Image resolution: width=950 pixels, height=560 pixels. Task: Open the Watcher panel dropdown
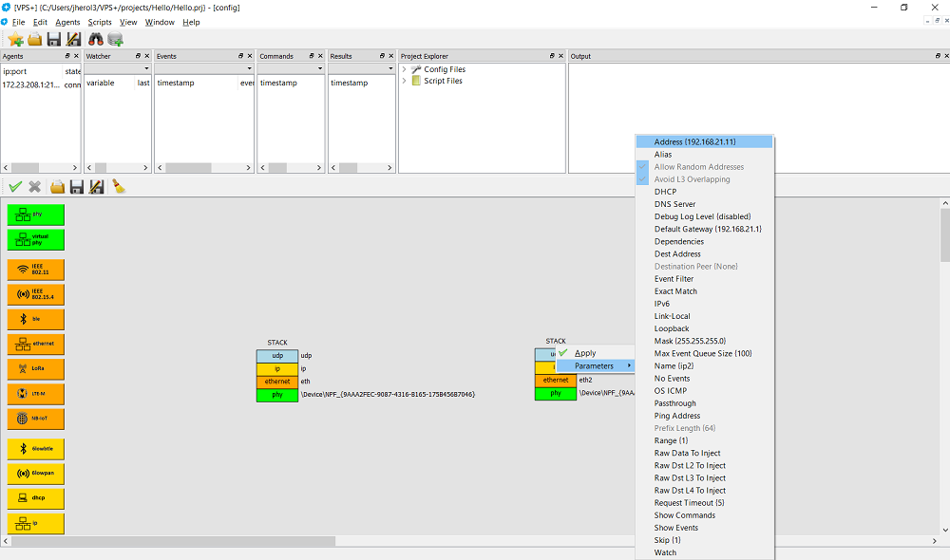tap(145, 68)
